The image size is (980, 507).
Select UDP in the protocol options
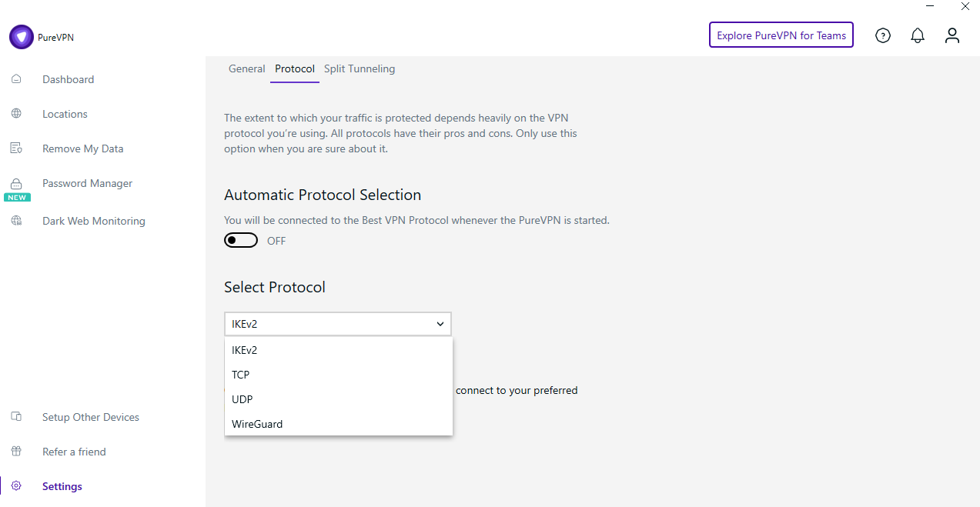[242, 399]
